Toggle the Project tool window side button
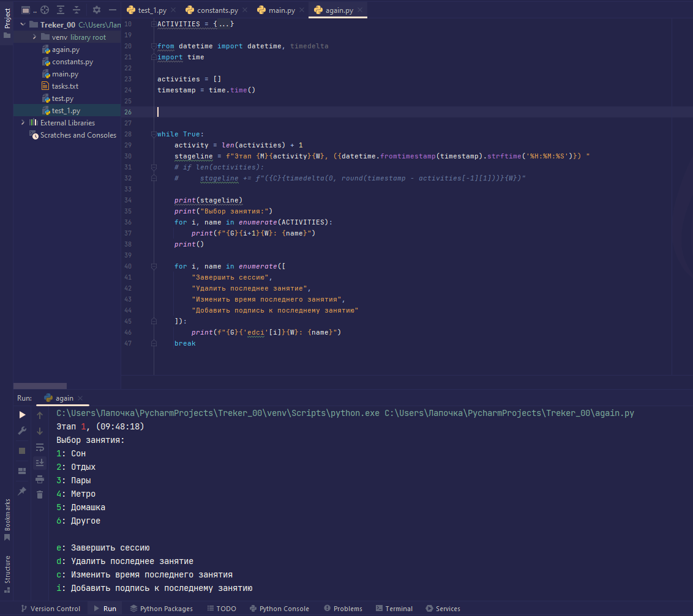693x616 pixels. pos(7,23)
